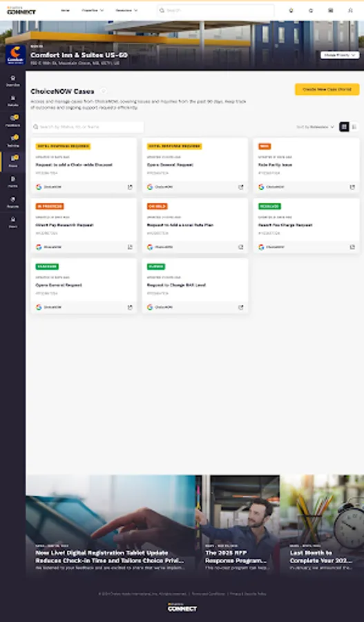Click Create New Case button
Viewport: 364px width, 622px height.
tap(327, 89)
